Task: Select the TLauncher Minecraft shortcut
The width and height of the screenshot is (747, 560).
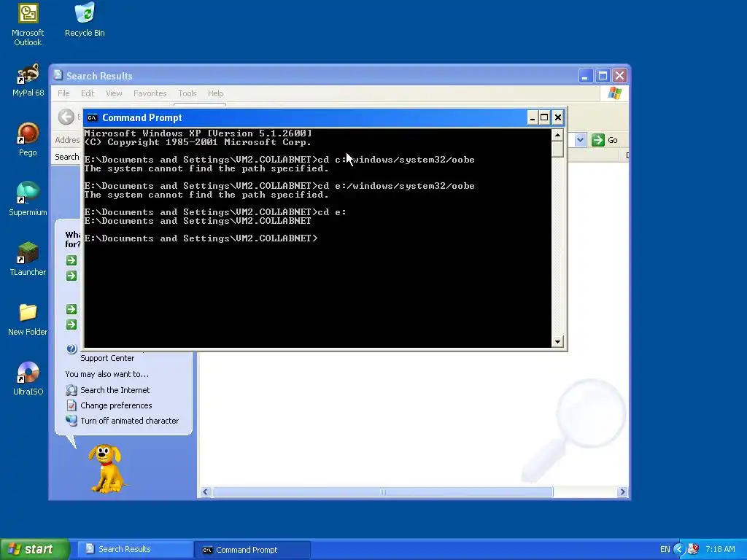Action: point(28,259)
